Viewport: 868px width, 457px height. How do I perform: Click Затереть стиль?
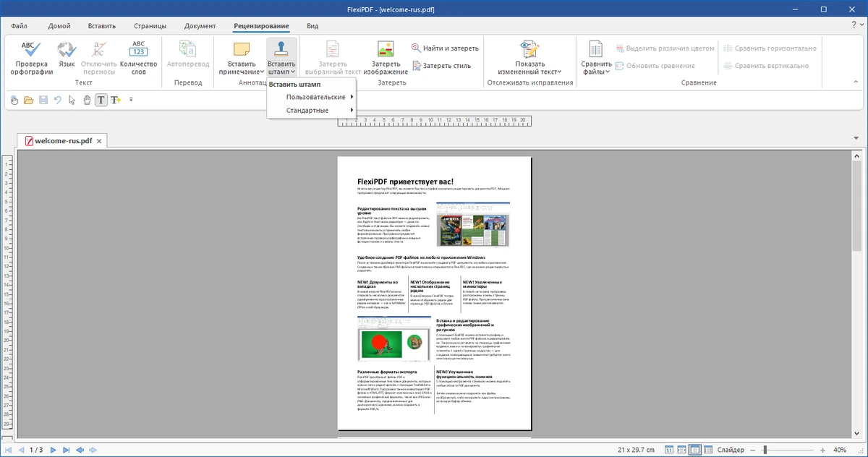441,66
